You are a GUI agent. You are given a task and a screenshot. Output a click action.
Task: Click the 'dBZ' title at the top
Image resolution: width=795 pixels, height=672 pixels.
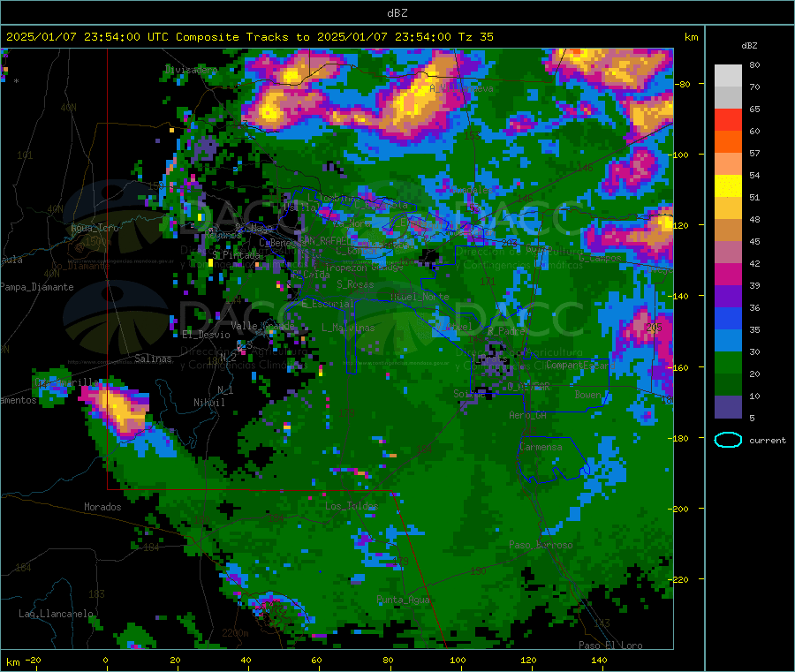[397, 12]
